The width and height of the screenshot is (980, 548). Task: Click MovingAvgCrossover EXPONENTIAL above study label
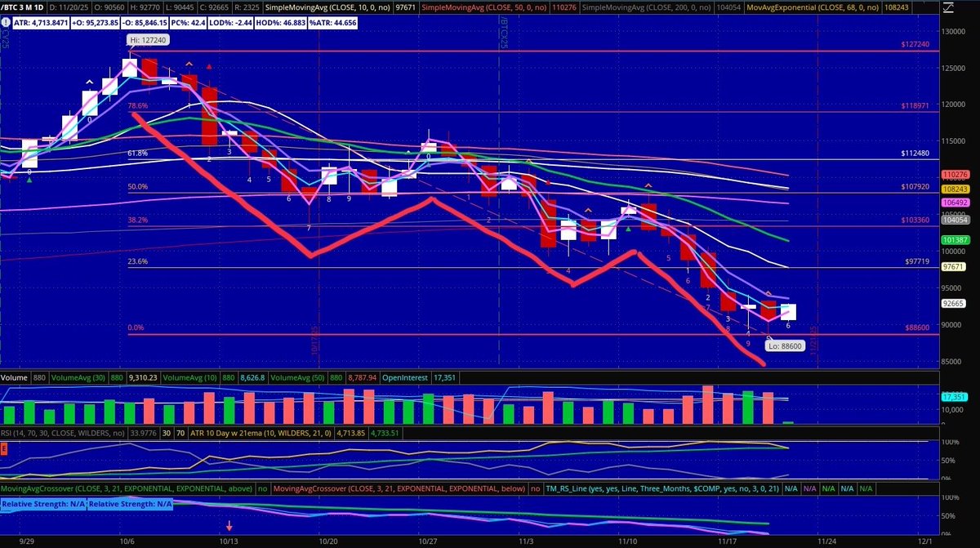point(127,488)
